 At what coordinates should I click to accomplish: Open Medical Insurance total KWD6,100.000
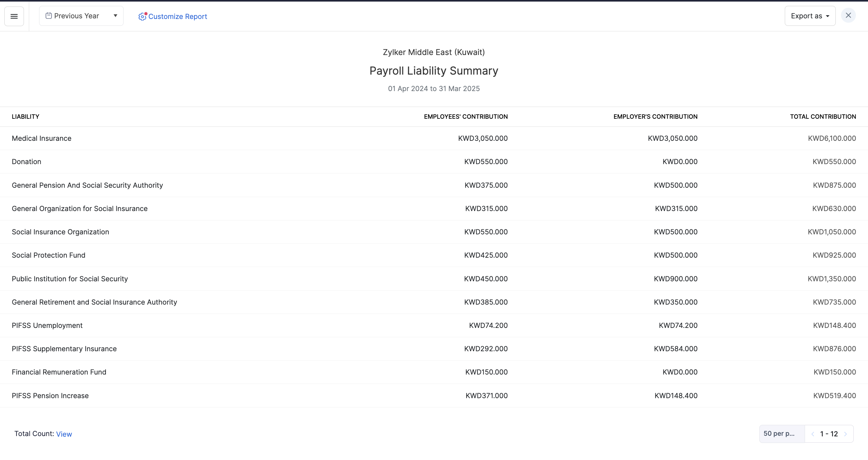tap(832, 138)
